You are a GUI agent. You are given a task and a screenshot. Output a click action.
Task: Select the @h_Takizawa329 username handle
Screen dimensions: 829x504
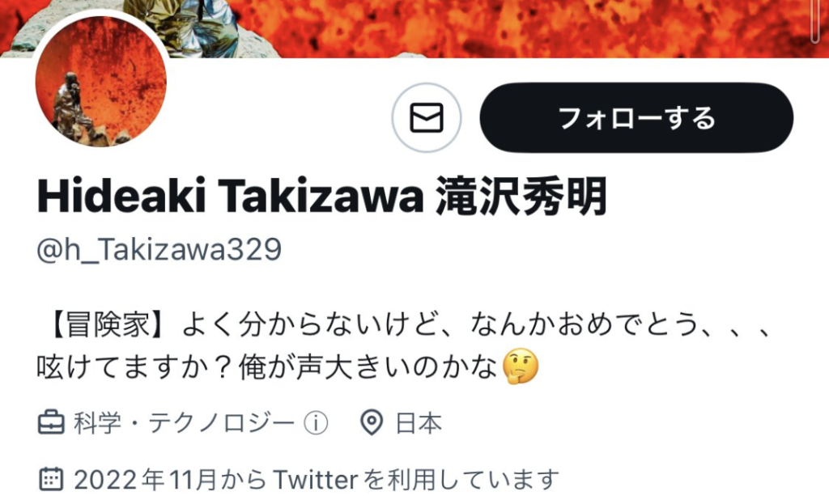(x=159, y=250)
